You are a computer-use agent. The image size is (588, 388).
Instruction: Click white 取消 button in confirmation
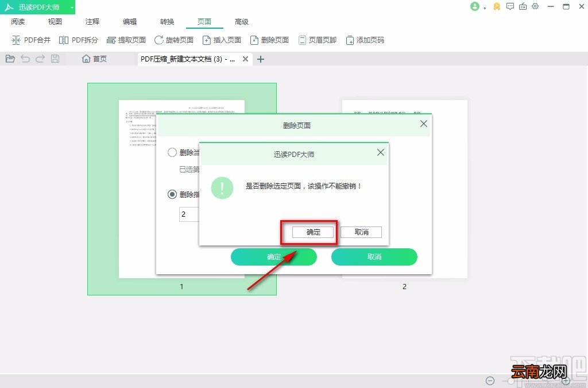[x=361, y=232]
